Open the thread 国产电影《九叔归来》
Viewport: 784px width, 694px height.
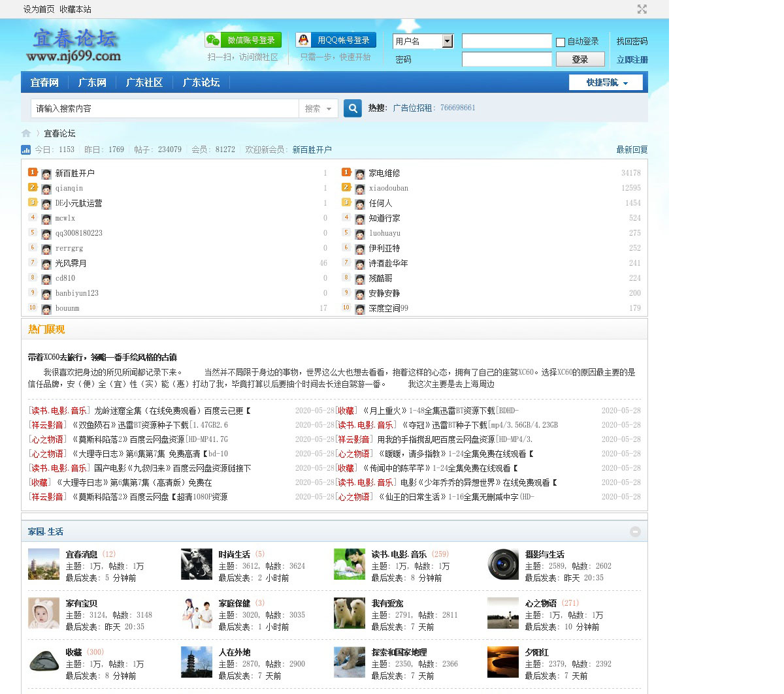[x=172, y=468]
